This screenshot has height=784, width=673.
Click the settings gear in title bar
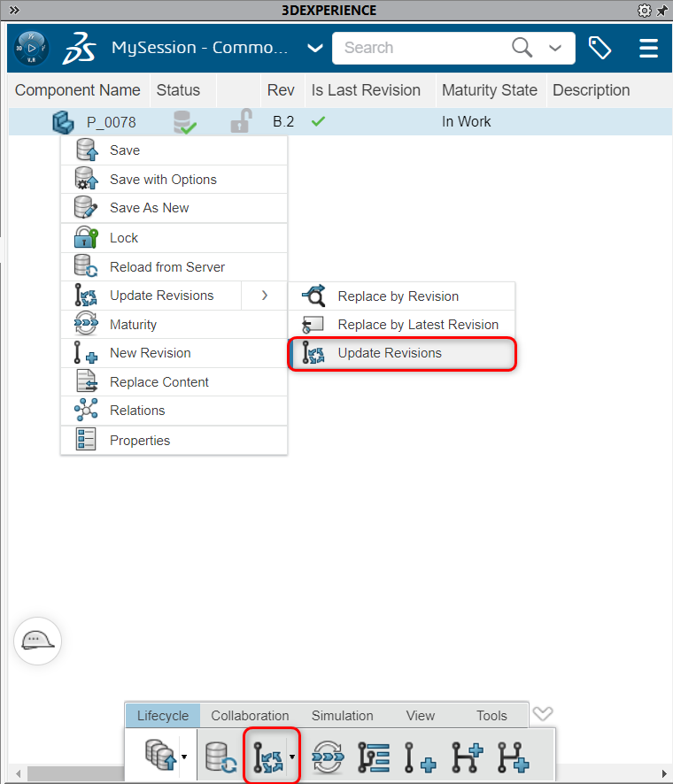click(x=645, y=10)
